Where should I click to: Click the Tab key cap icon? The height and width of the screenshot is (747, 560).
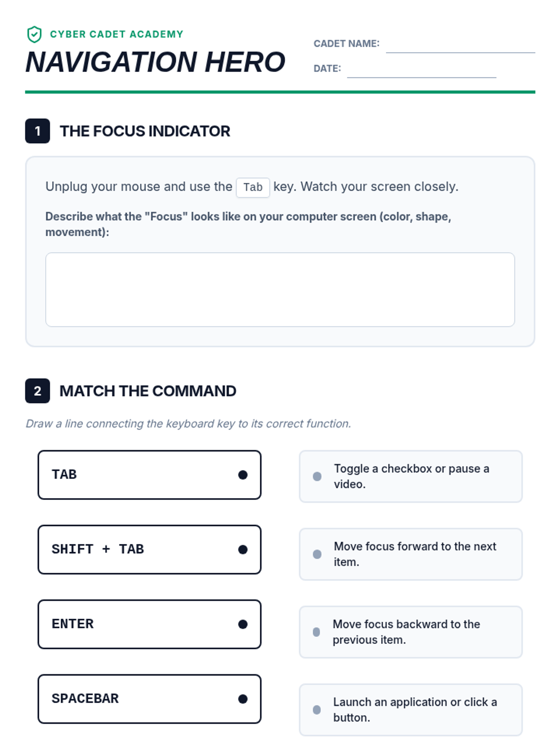[x=253, y=188]
